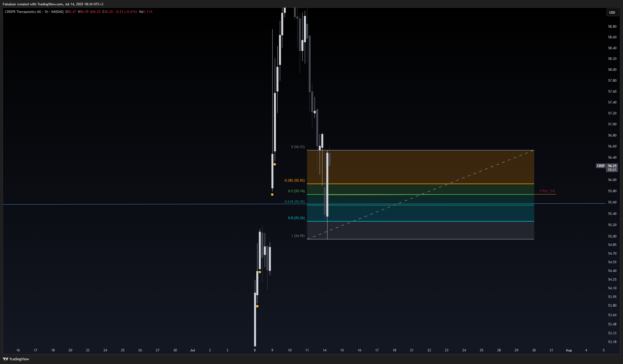
Task: Click the high value H56.59
Action: coord(83,12)
